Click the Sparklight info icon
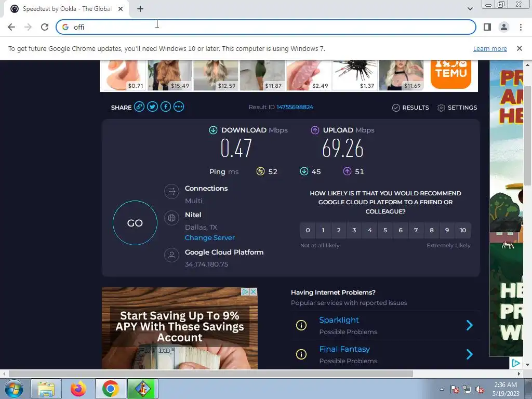 301,325
